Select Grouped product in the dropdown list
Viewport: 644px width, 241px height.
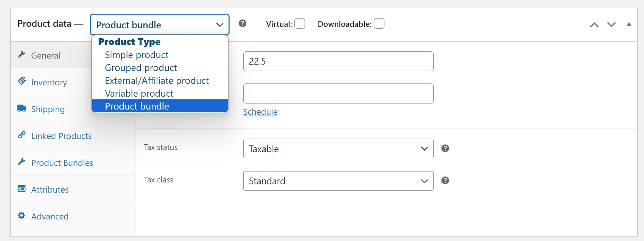141,68
